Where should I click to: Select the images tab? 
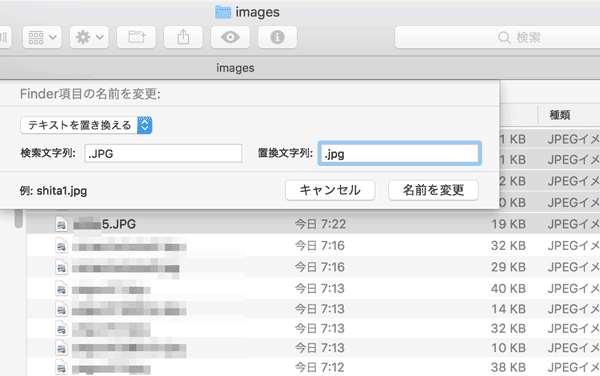coord(235,68)
